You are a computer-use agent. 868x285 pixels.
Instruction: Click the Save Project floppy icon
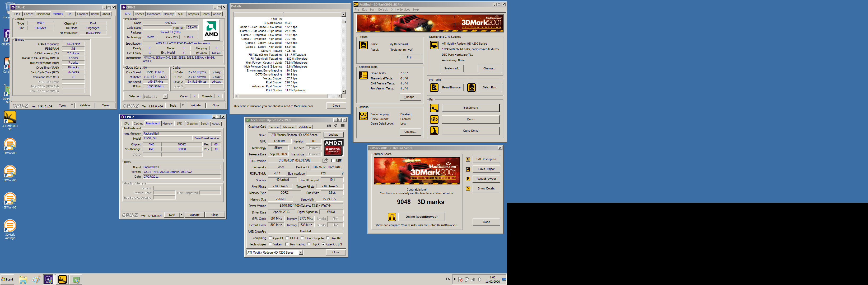(x=468, y=169)
